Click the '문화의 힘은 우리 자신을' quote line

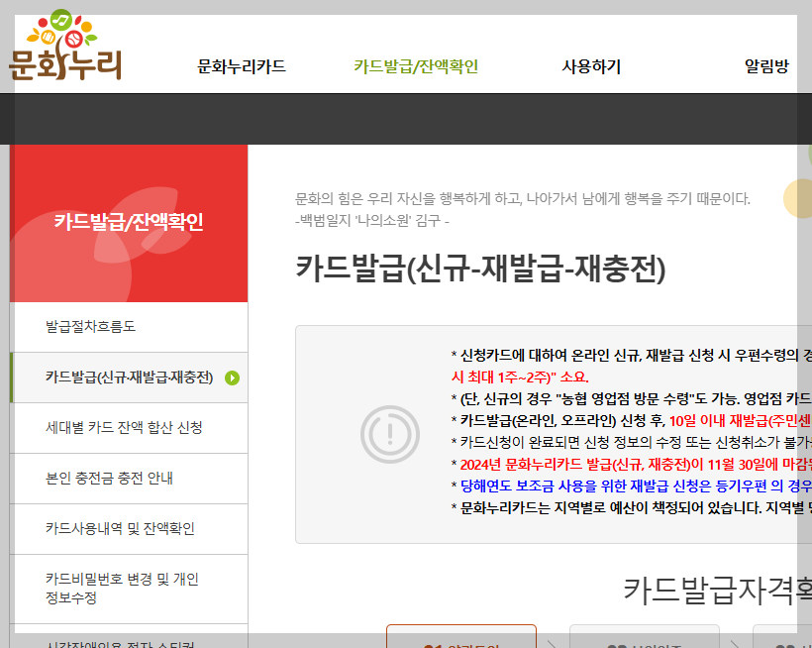[x=523, y=199]
